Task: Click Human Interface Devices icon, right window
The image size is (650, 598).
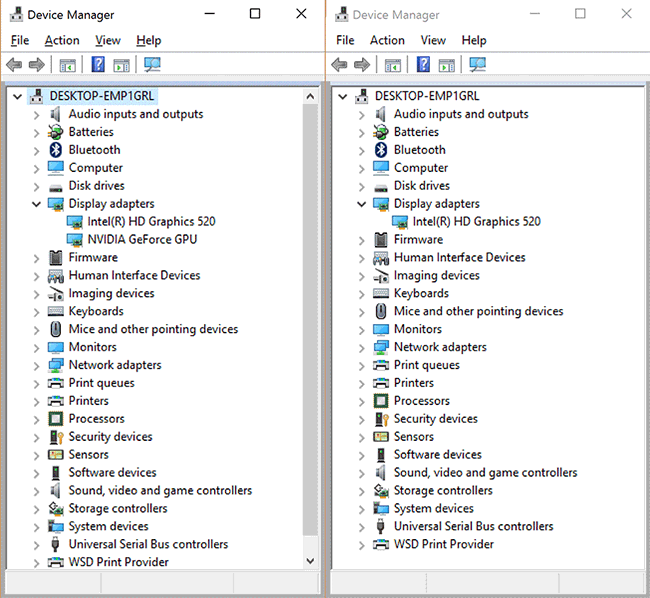Action: [x=381, y=258]
